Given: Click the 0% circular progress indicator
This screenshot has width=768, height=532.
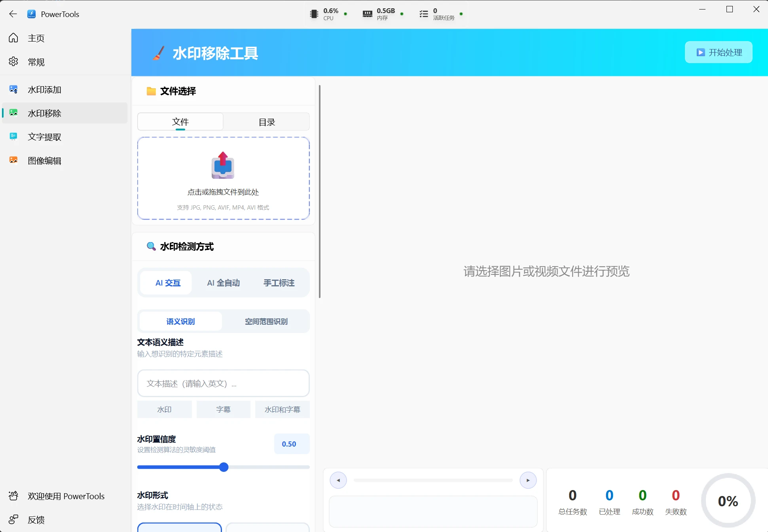Looking at the screenshot, I should pyautogui.click(x=728, y=501).
